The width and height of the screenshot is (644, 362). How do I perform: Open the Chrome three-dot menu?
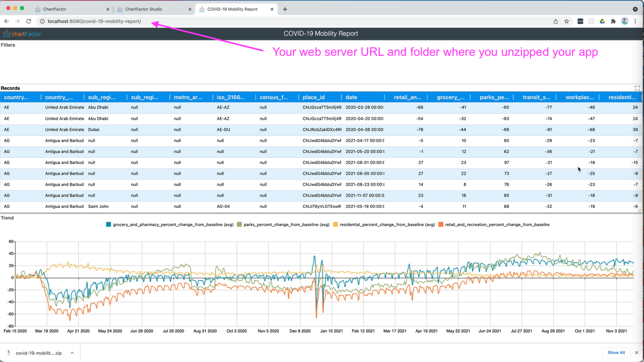(635, 21)
